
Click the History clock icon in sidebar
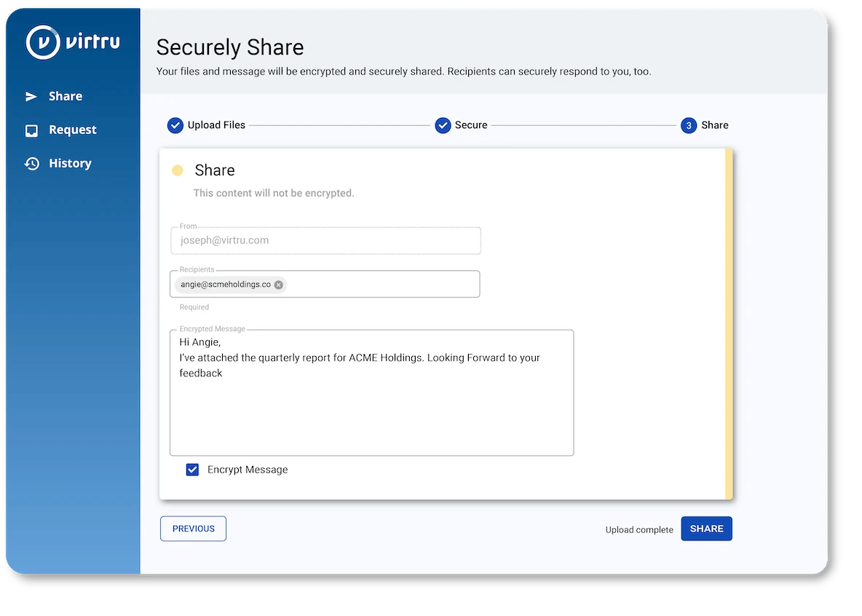tap(31, 164)
